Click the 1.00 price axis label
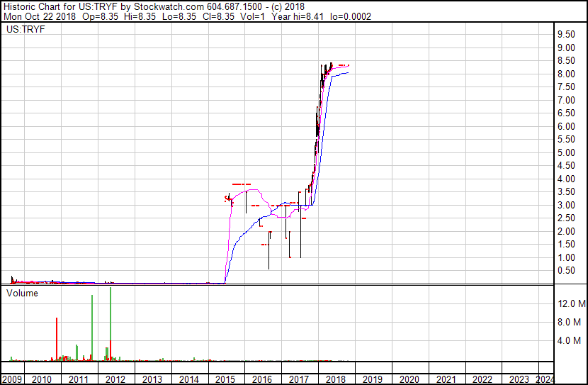Viewport: 588px width, 385px height. point(566,257)
